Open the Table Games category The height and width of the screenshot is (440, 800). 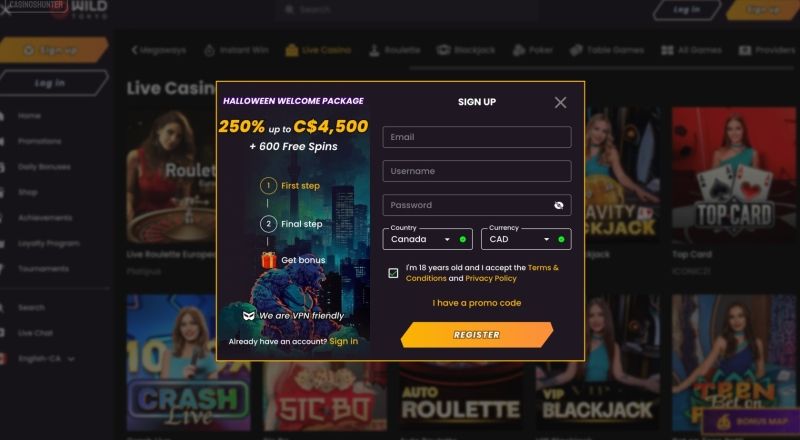coord(607,50)
